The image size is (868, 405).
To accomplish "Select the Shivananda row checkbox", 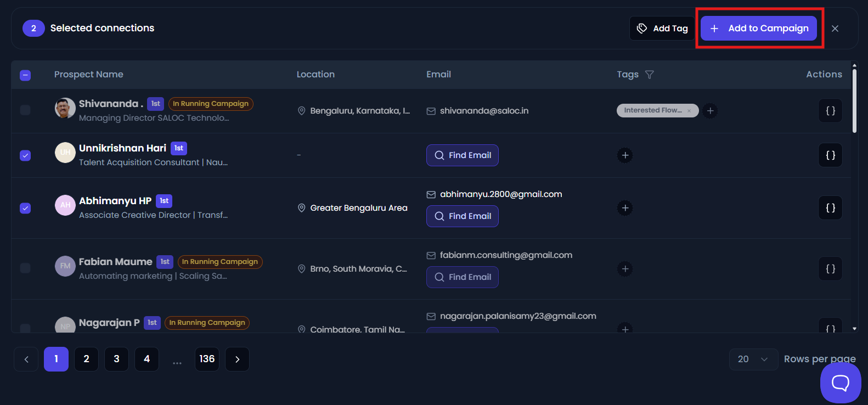I will point(25,110).
